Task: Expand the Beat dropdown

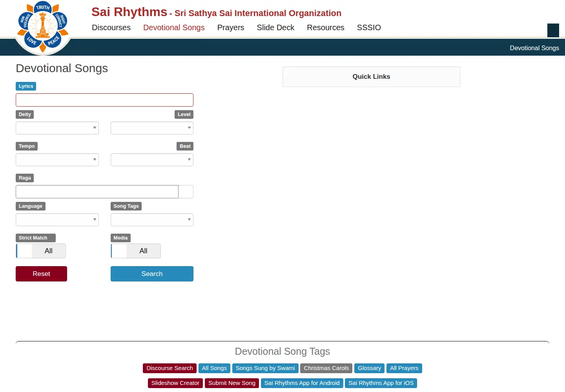Action: click(152, 160)
